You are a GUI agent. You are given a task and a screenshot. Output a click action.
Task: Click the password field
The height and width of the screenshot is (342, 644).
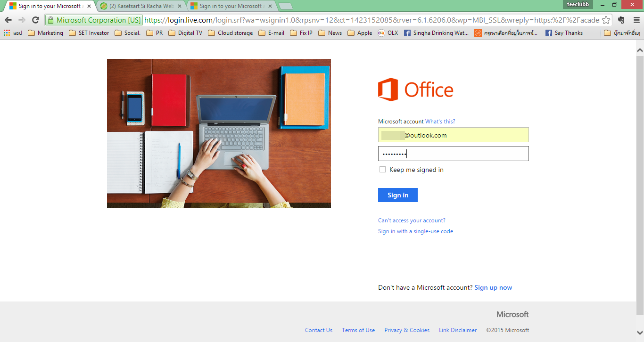pyautogui.click(x=454, y=154)
